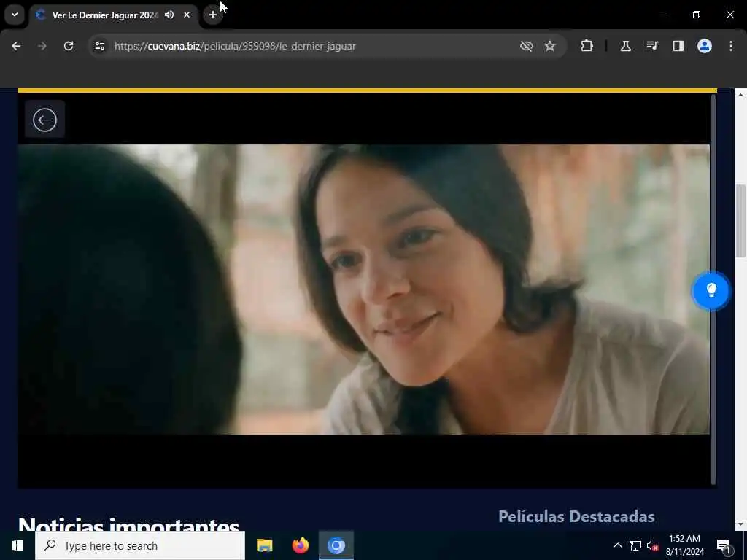The width and height of the screenshot is (747, 560).
Task: Open the Chrome profile avatar
Action: tap(705, 46)
